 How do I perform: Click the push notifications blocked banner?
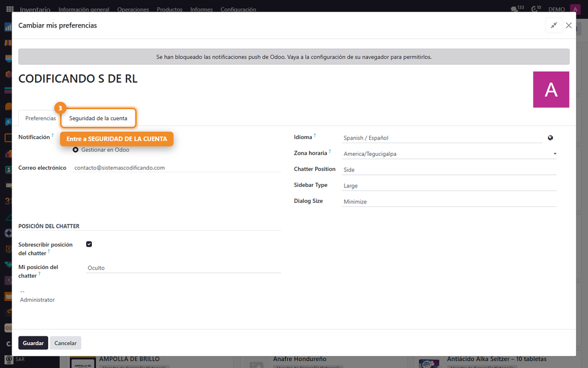294,57
